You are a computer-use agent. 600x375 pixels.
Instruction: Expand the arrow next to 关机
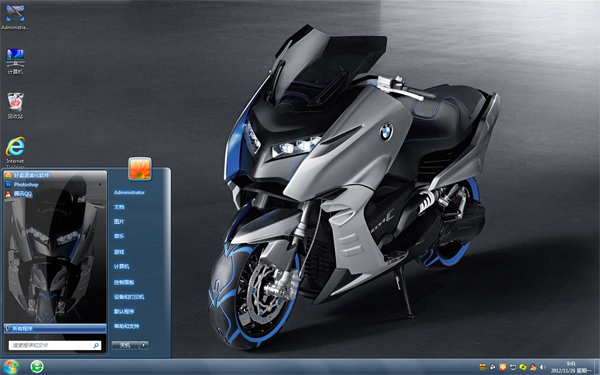[144, 345]
